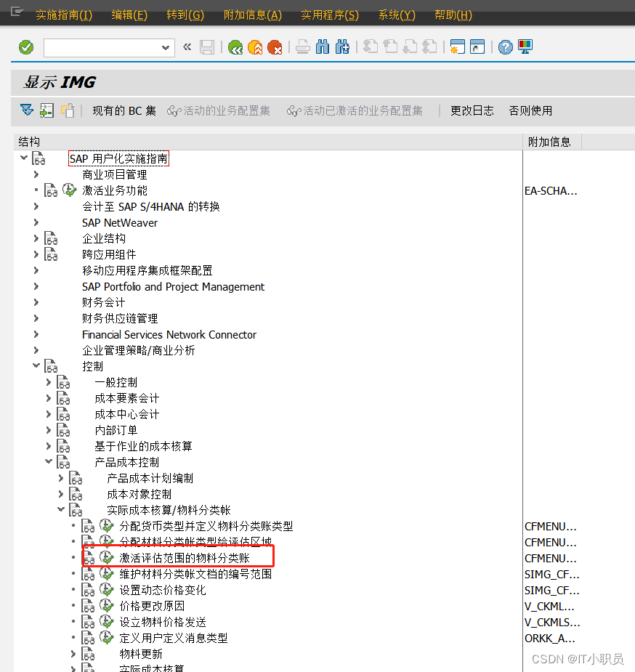Screen dimensions: 635x672
Task: Open the 系统(Y) menu
Action: 397,15
